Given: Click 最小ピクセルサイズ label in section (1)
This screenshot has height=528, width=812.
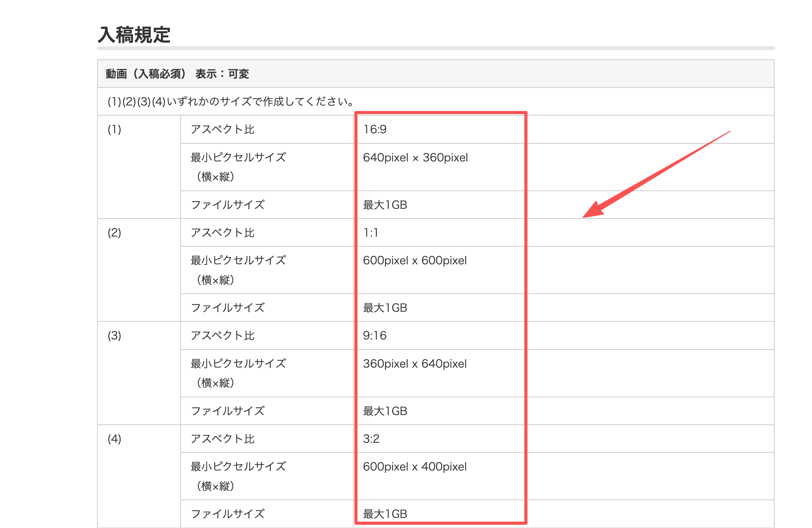Looking at the screenshot, I should (238, 157).
